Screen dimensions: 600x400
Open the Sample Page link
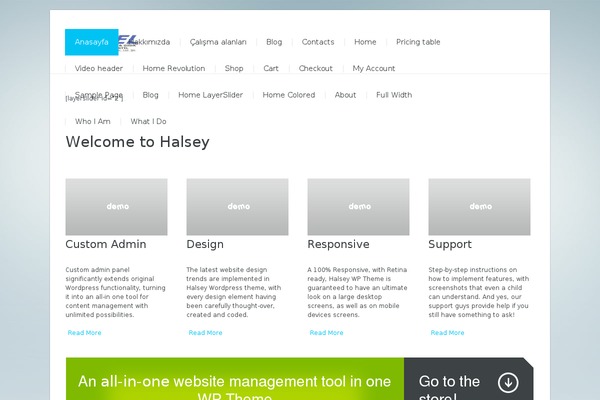pyautogui.click(x=99, y=95)
